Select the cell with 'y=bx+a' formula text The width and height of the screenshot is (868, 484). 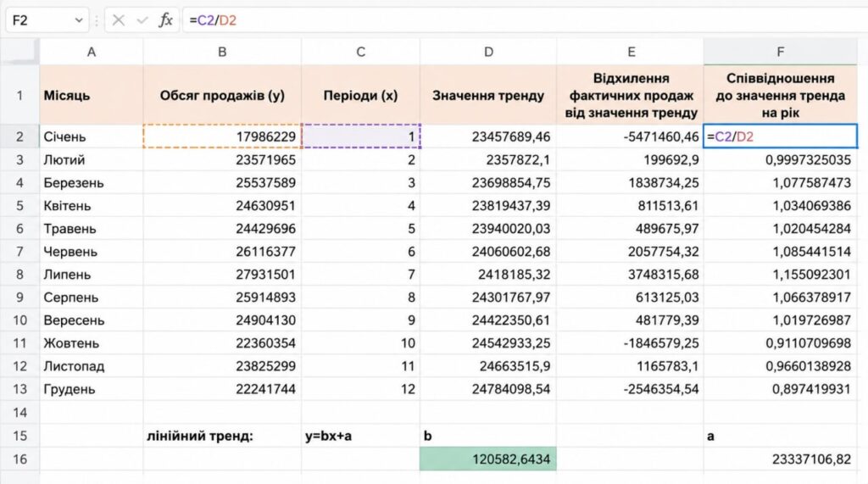[x=360, y=436]
